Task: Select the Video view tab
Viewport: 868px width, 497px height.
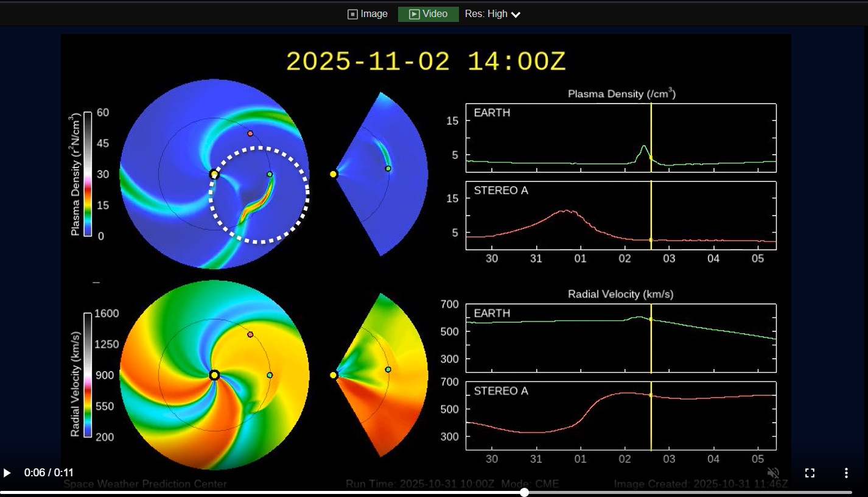Action: click(x=429, y=14)
